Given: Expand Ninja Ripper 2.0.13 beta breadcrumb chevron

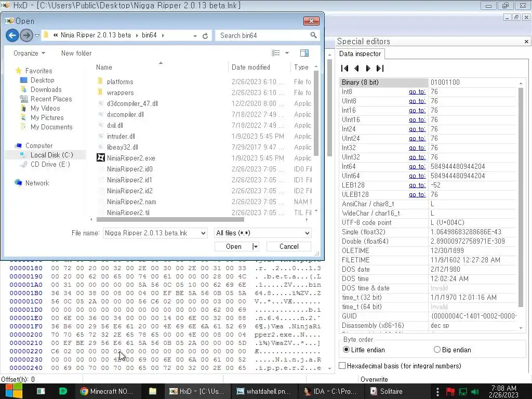Looking at the screenshot, I should tap(137, 35).
